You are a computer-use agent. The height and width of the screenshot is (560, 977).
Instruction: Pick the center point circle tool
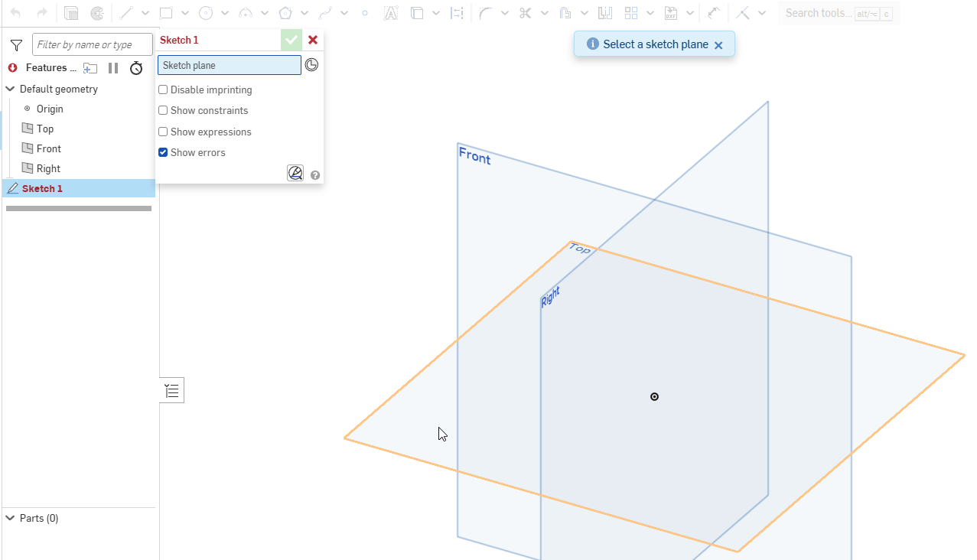pos(206,13)
